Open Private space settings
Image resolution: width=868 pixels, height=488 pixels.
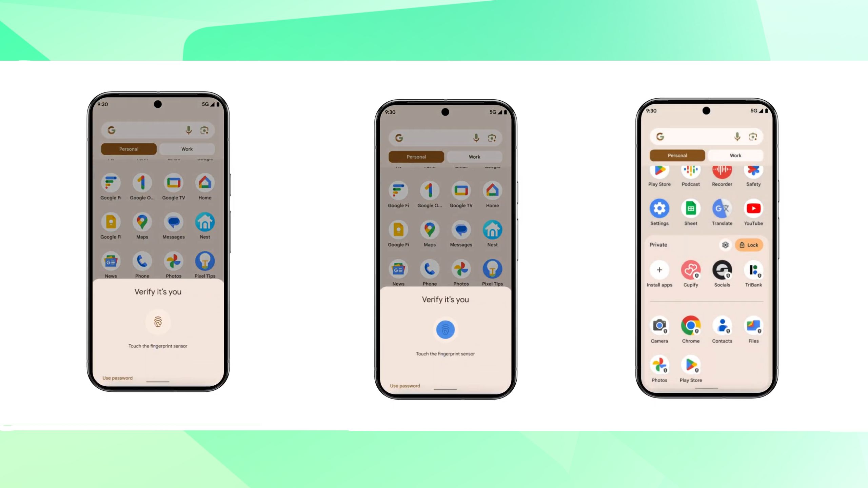click(726, 244)
